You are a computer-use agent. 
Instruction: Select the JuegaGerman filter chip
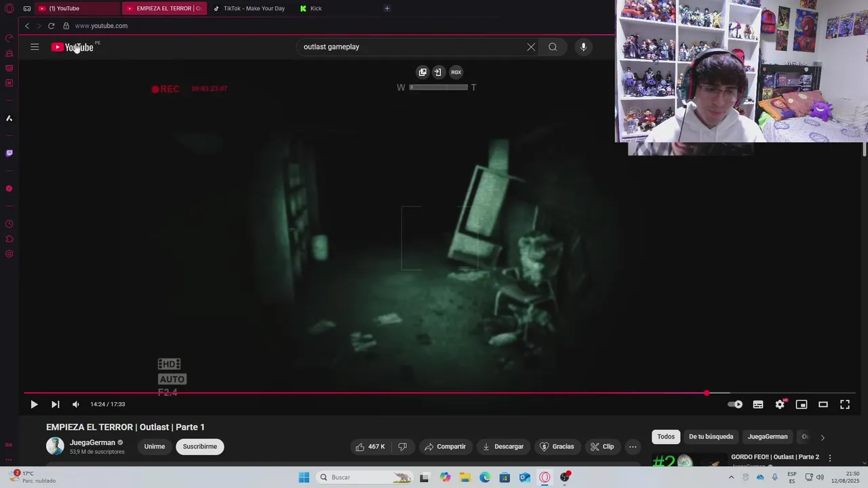768,437
